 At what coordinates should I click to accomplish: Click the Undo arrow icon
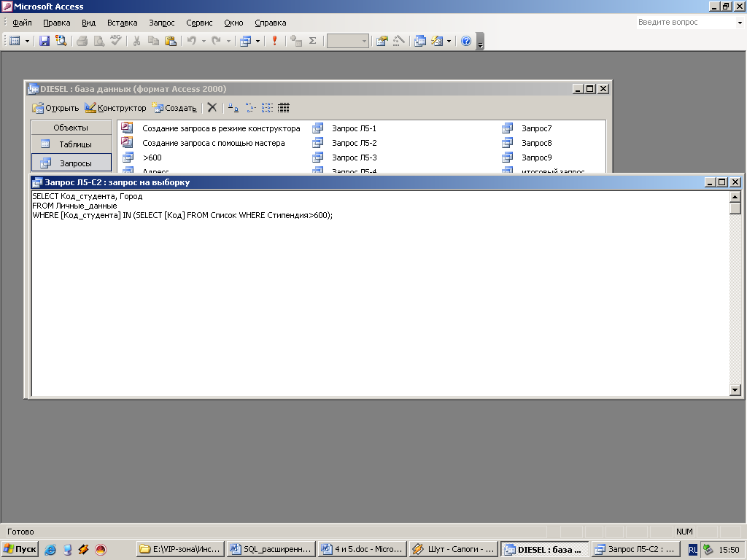click(x=192, y=41)
